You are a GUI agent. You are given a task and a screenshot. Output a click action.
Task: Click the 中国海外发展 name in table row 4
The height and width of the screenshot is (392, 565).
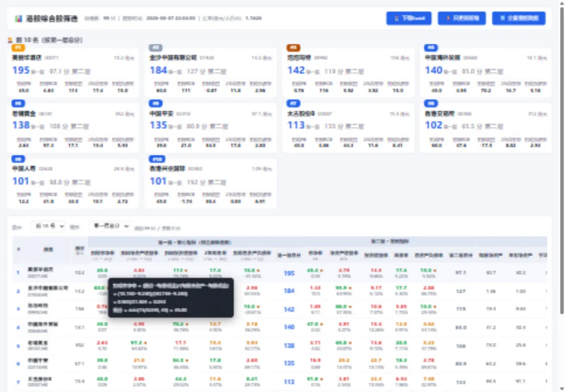coord(42,325)
